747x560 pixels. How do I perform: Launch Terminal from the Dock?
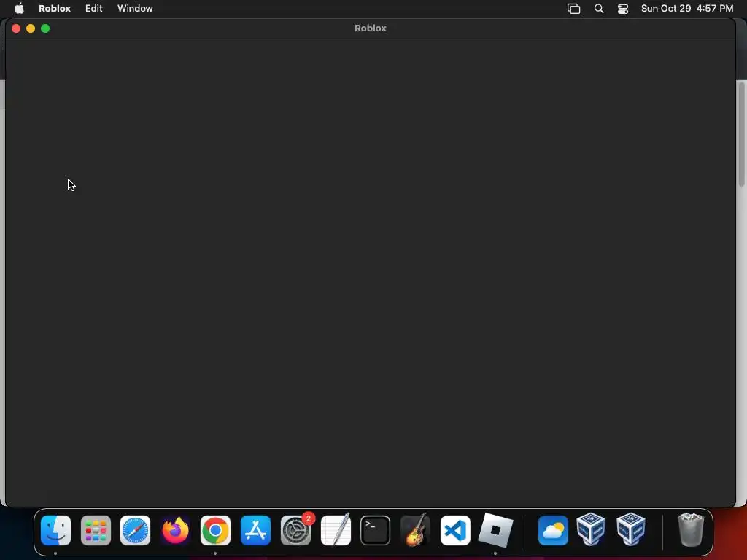376,530
